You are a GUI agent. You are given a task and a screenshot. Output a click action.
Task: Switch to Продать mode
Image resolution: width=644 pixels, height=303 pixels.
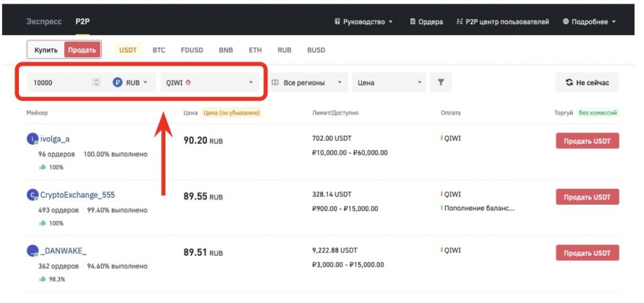[x=82, y=50]
